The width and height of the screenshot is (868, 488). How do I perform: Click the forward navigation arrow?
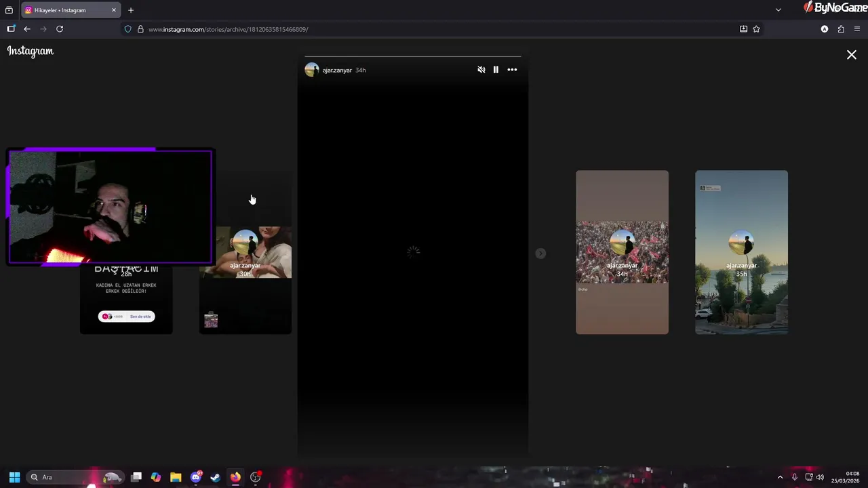click(43, 29)
